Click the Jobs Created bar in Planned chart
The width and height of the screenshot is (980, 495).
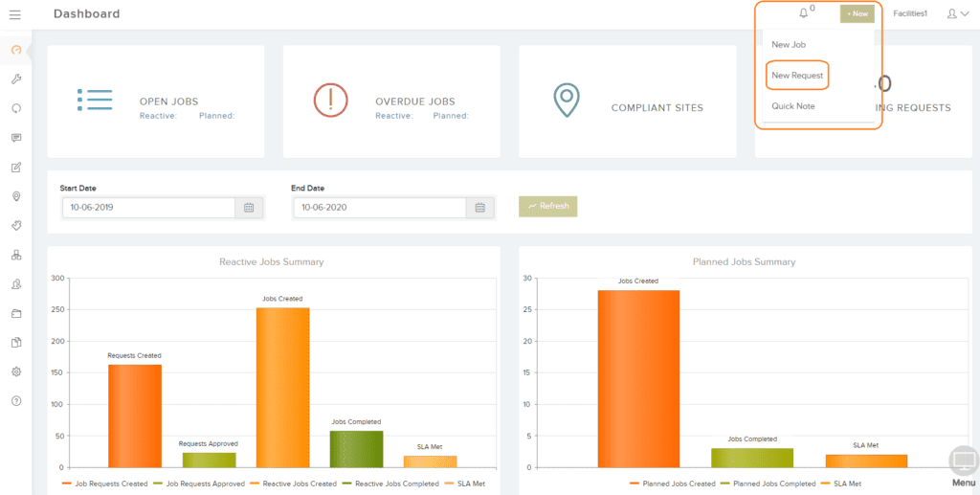(638, 379)
